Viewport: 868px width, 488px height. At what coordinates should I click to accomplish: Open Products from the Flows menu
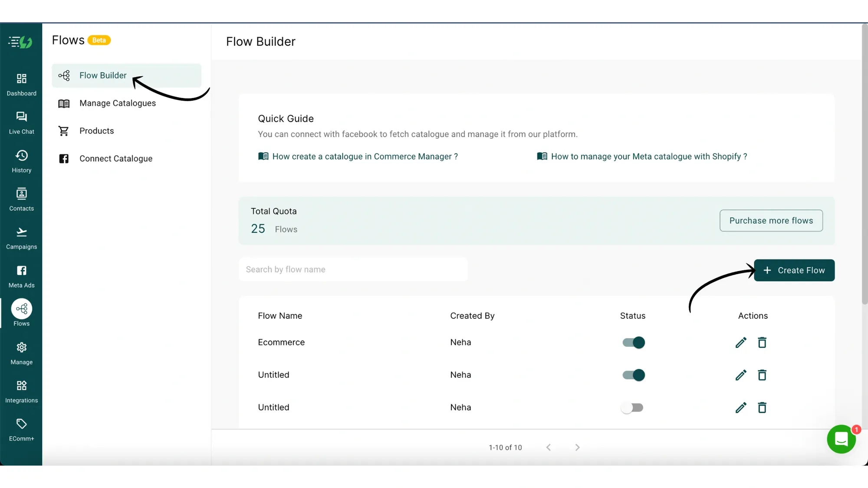pos(97,131)
